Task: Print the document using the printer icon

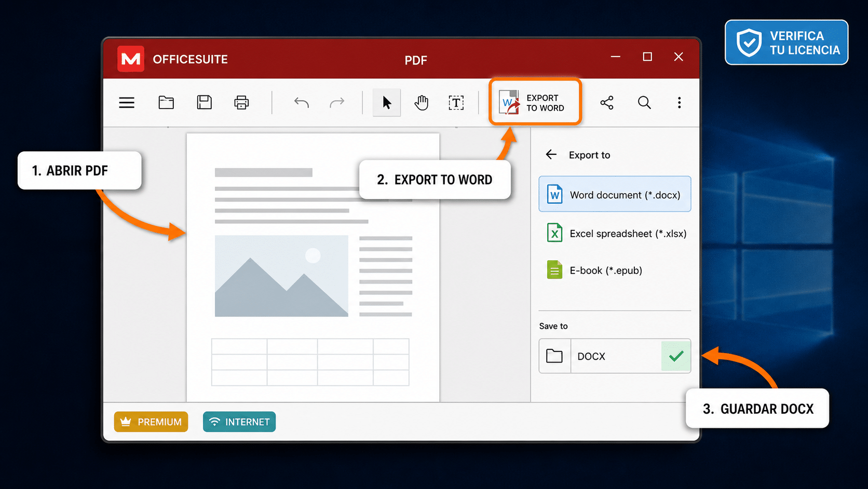Action: pos(241,102)
